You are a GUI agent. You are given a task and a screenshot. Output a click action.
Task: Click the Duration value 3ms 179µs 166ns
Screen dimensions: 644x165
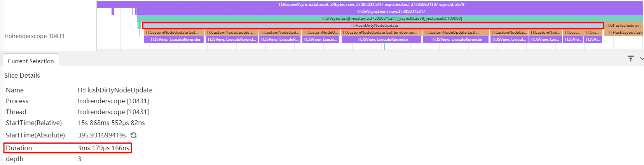click(103, 148)
